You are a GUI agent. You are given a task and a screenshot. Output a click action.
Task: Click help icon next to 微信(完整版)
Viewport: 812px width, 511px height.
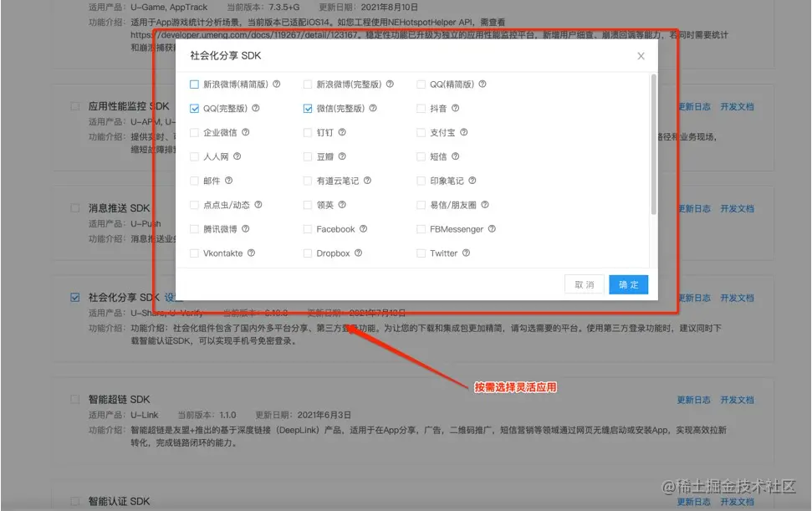tap(373, 108)
